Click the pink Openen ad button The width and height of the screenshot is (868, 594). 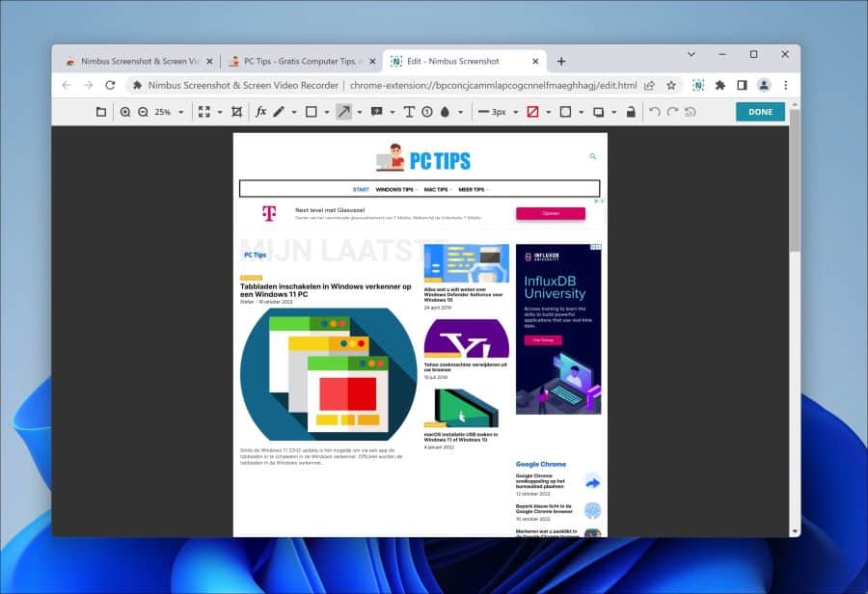551,213
